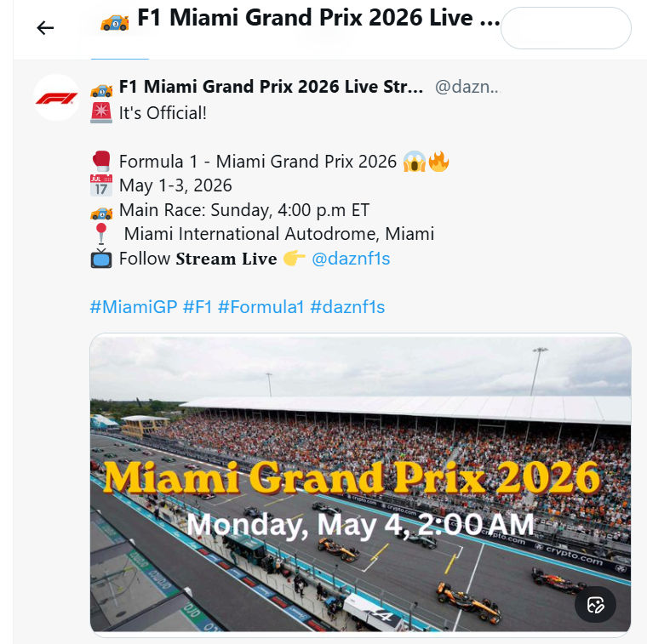This screenshot has width=647, height=644.
Task: Click the TV emoji beside Follow Stream Live
Action: tap(101, 259)
